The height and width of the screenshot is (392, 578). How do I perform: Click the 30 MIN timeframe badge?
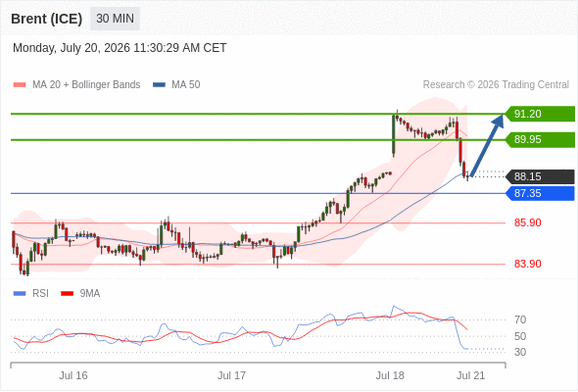tap(115, 19)
